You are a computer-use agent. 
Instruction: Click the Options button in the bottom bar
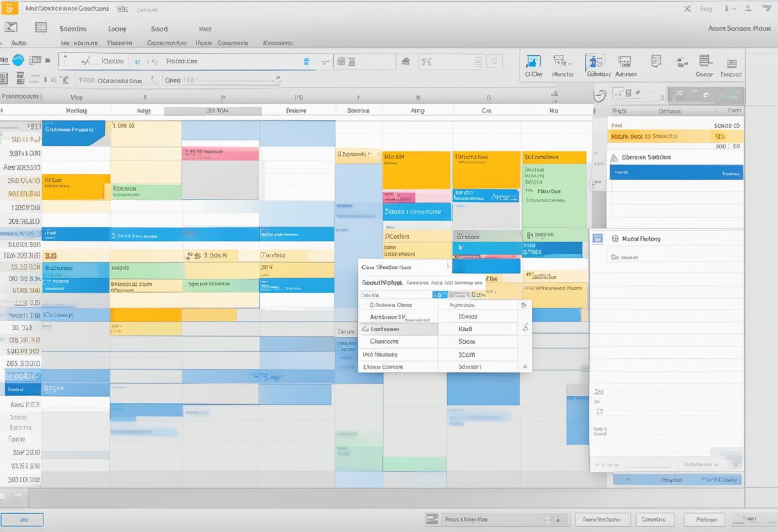coord(654,519)
